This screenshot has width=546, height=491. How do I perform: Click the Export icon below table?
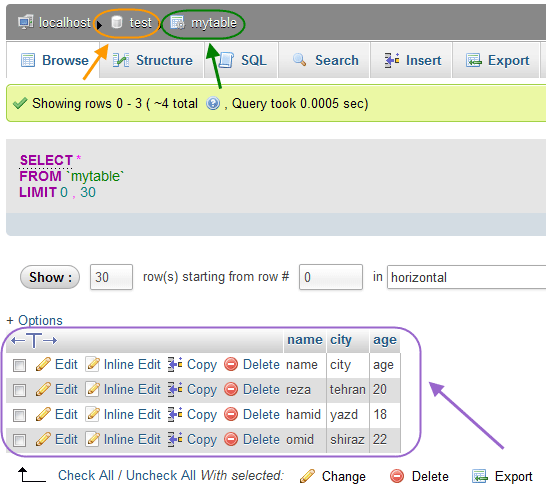[x=480, y=476]
